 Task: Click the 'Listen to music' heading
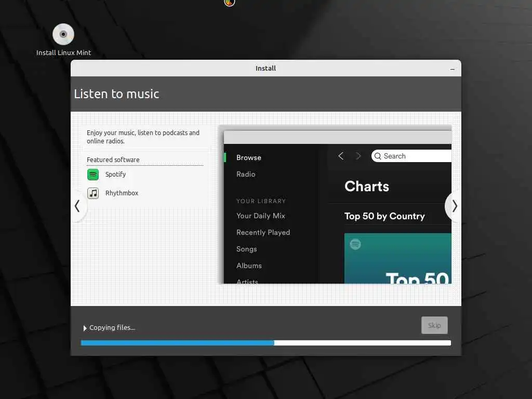(116, 94)
